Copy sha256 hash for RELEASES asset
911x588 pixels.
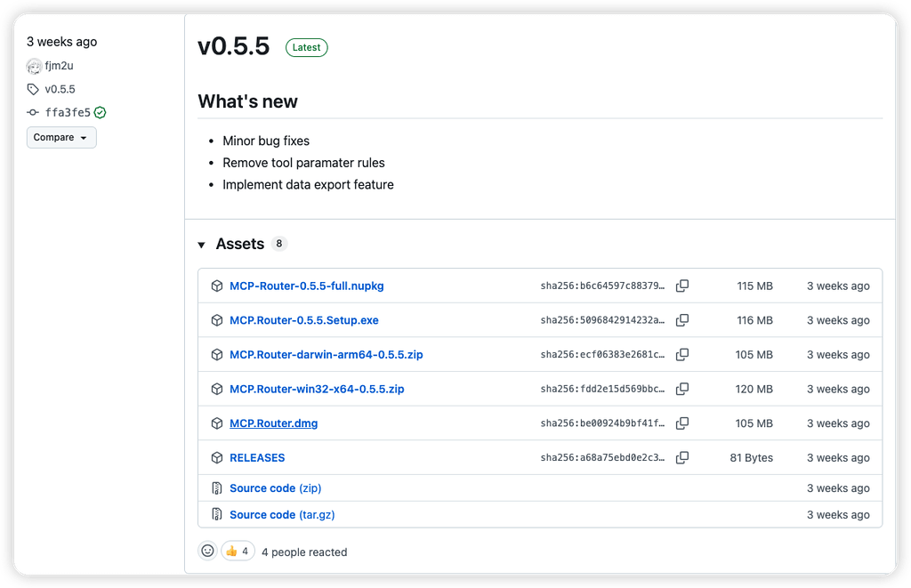click(682, 458)
